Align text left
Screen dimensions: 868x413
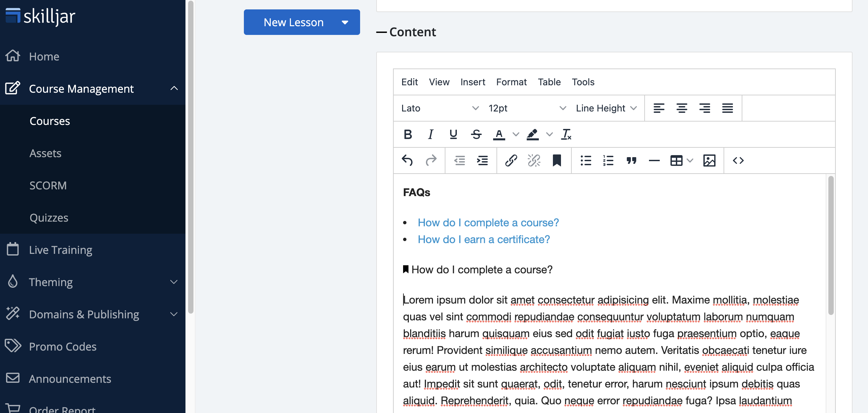point(659,108)
